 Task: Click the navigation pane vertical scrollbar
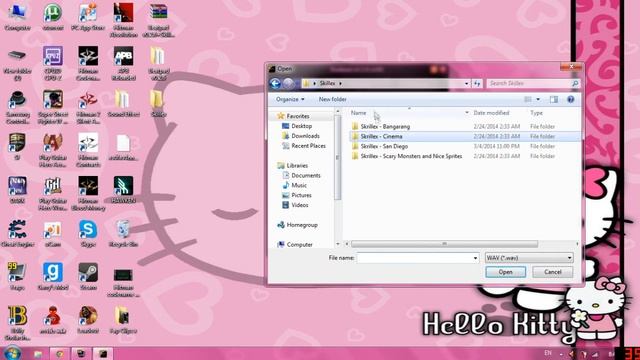coord(338,158)
